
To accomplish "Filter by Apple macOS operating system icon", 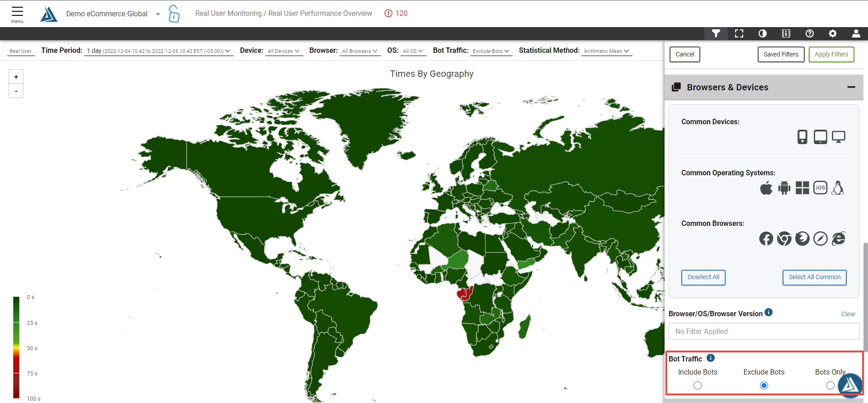I will tap(766, 188).
